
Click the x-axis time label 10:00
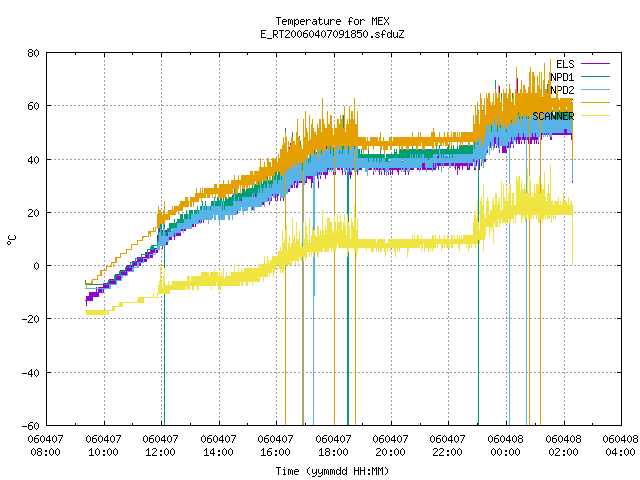pyautogui.click(x=103, y=452)
